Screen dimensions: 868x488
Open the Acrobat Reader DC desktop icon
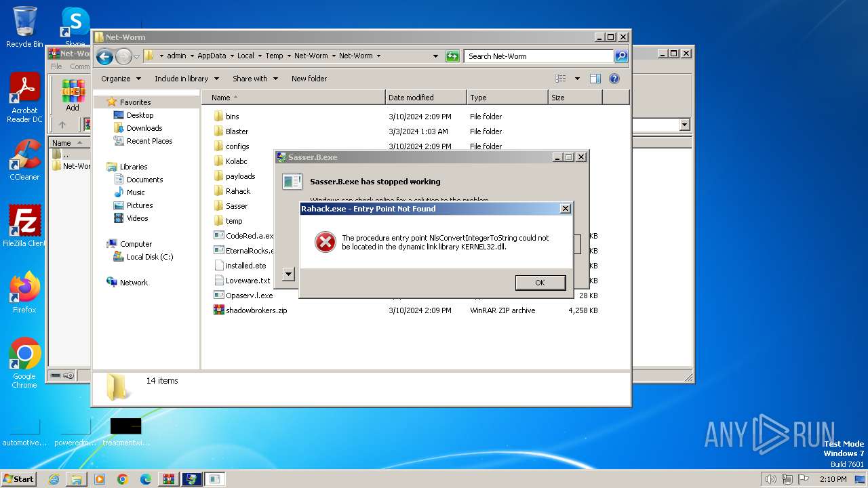pyautogui.click(x=24, y=98)
